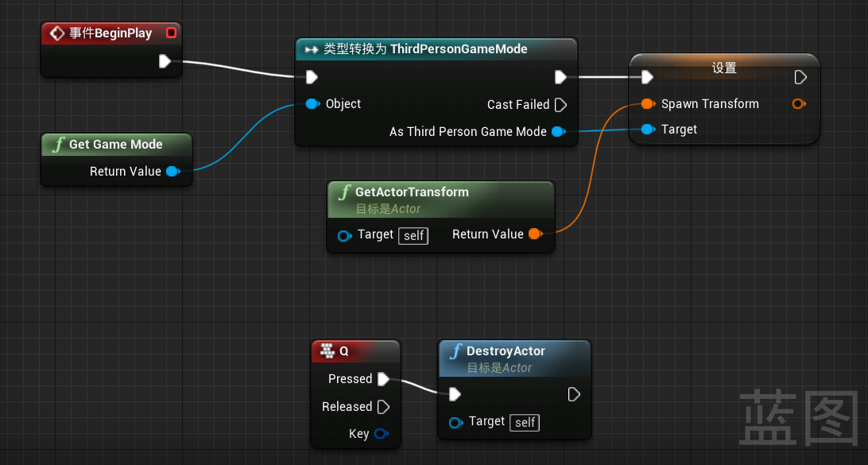Viewport: 868px width, 465px height.
Task: Click the DestroyActor Target input pin
Action: (x=455, y=422)
